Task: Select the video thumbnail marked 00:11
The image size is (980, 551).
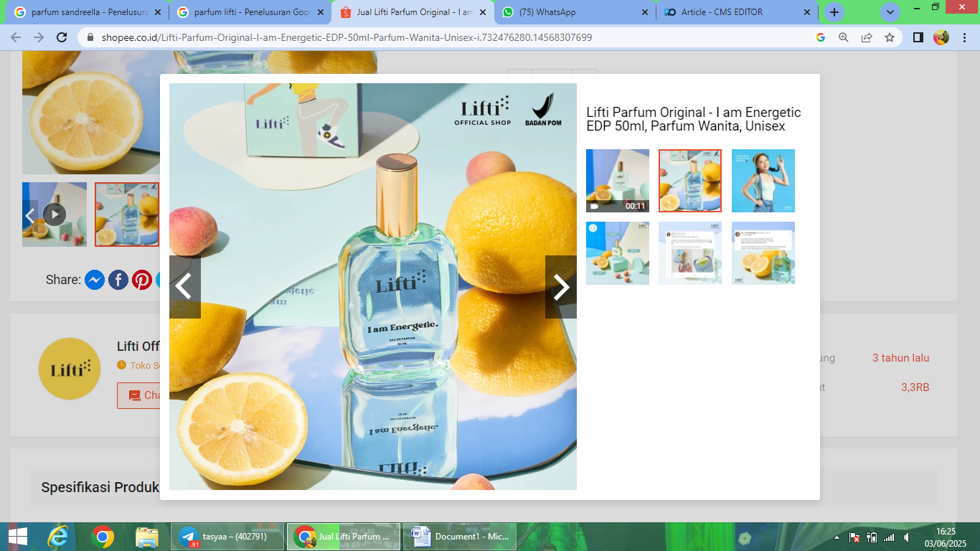Action: [x=618, y=181]
